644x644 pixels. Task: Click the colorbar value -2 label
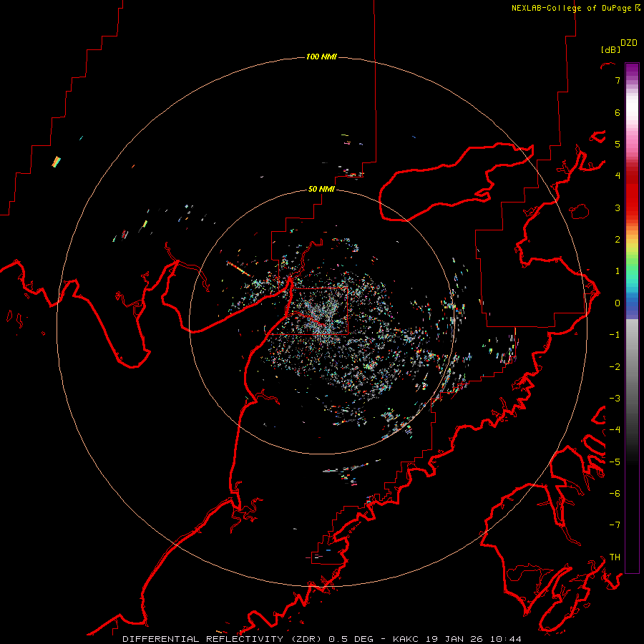click(x=615, y=367)
